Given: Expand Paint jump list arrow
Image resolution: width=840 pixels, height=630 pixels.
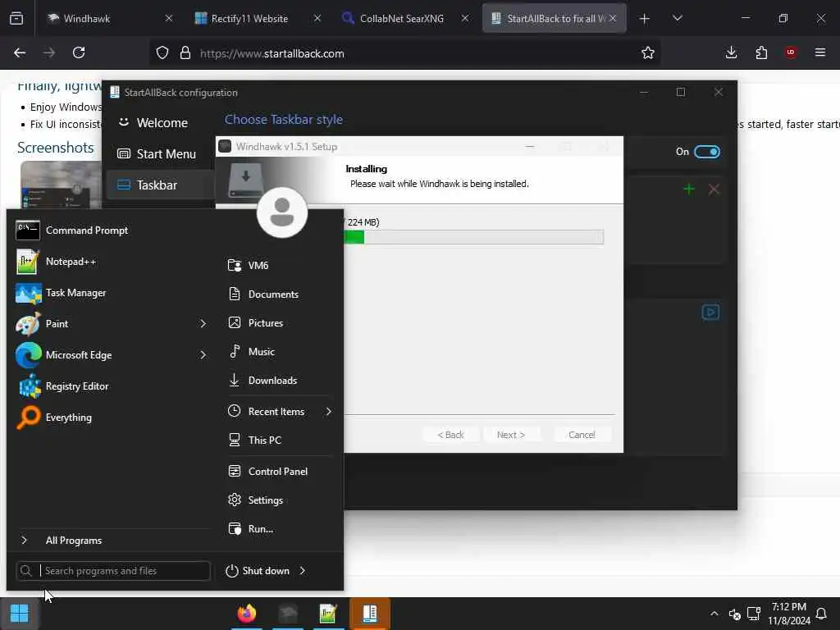Looking at the screenshot, I should (203, 323).
